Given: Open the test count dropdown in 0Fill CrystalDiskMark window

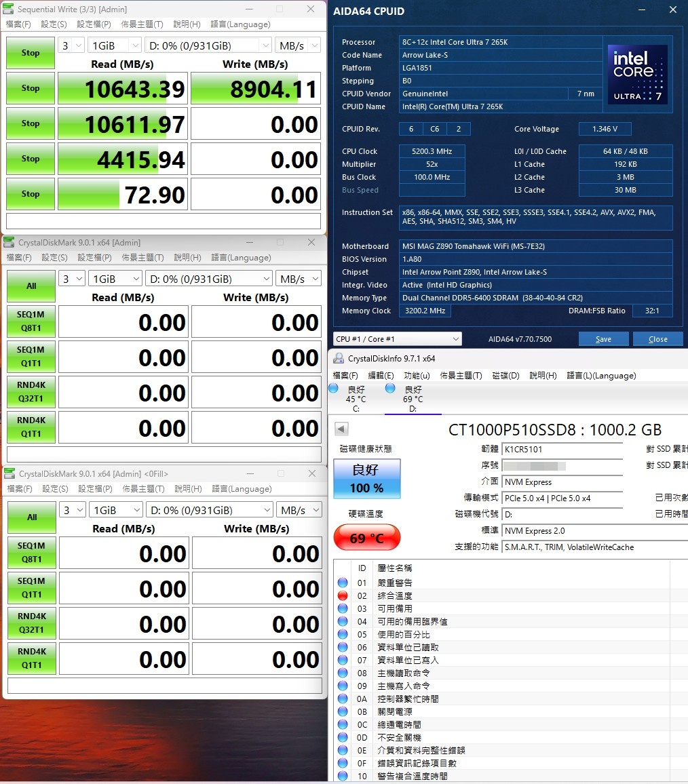Looking at the screenshot, I should (x=73, y=510).
